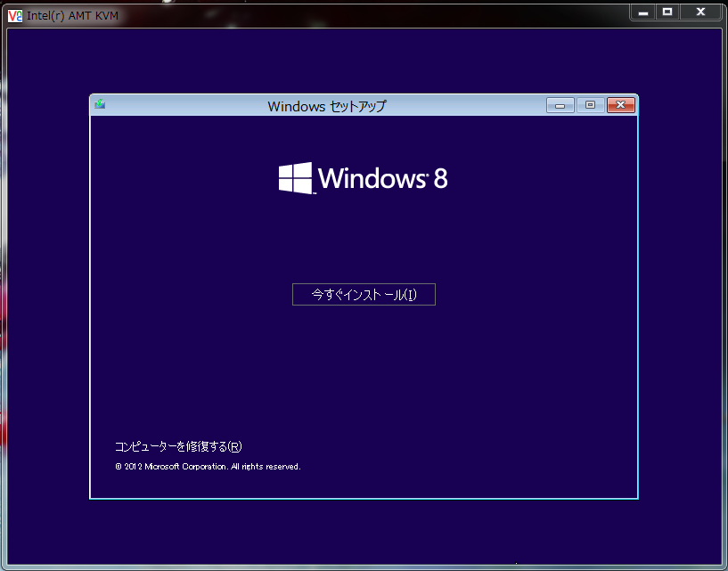Minimize the Windows セットアップ dialog
This screenshot has height=571, width=728.
coord(560,105)
